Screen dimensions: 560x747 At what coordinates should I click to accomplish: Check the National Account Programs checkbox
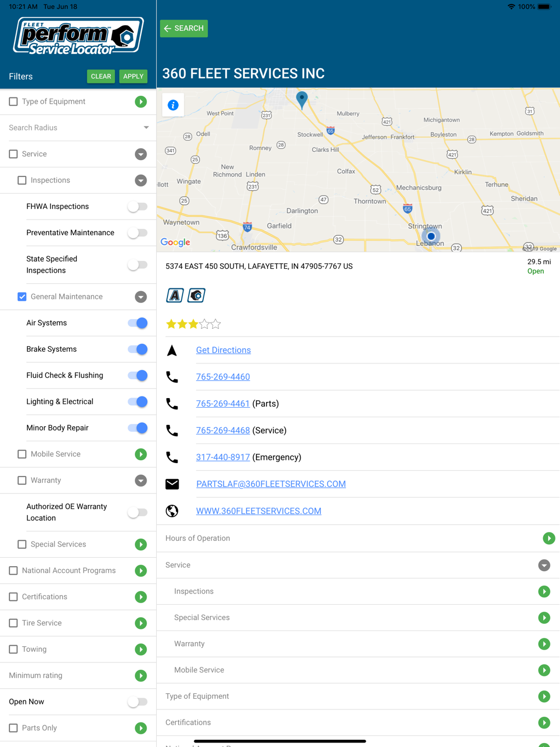pos(13,571)
